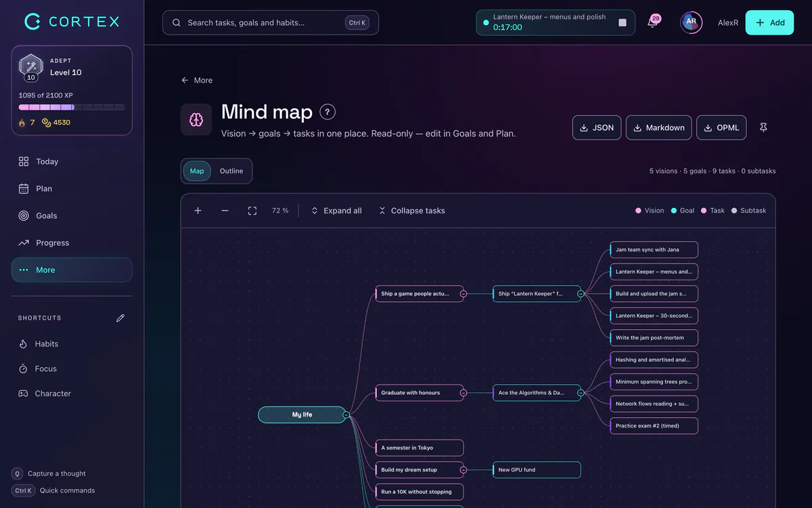Select the Write the jam post-mortem task

click(654, 338)
